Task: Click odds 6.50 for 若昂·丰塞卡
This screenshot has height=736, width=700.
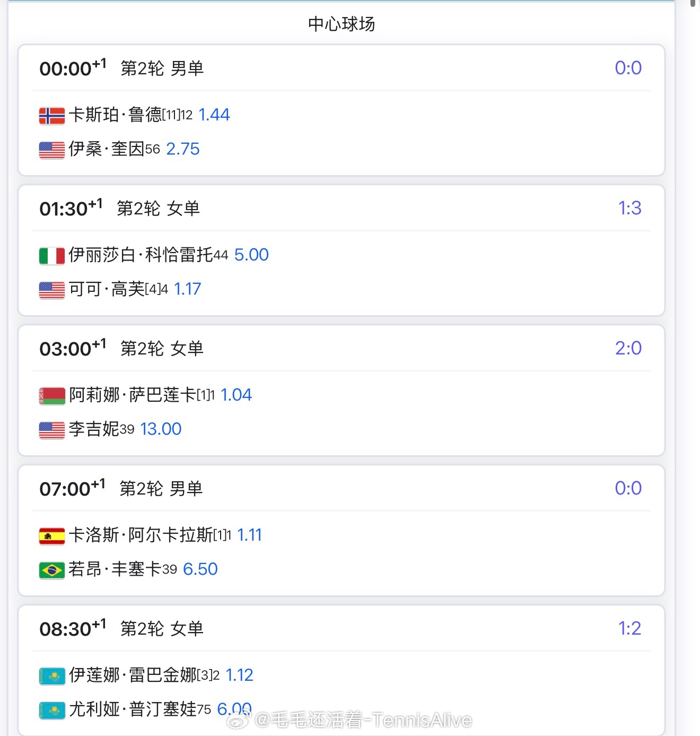Action: pos(200,569)
